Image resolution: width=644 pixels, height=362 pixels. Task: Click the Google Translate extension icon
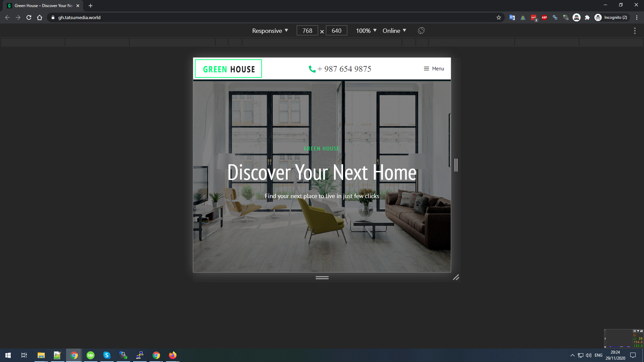tap(512, 17)
